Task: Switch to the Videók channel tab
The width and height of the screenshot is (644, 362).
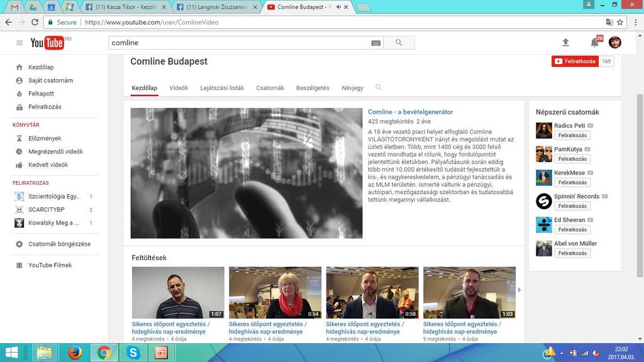Action: [x=179, y=88]
